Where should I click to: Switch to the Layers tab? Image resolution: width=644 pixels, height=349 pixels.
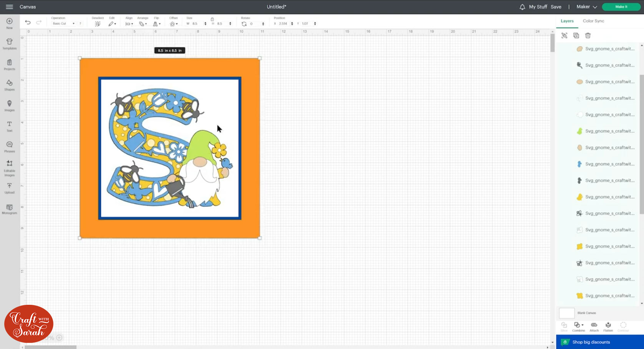pos(567,21)
